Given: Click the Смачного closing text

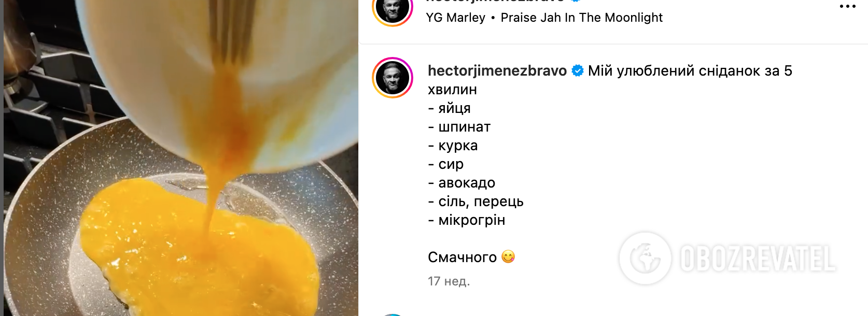Looking at the screenshot, I should point(462,257).
